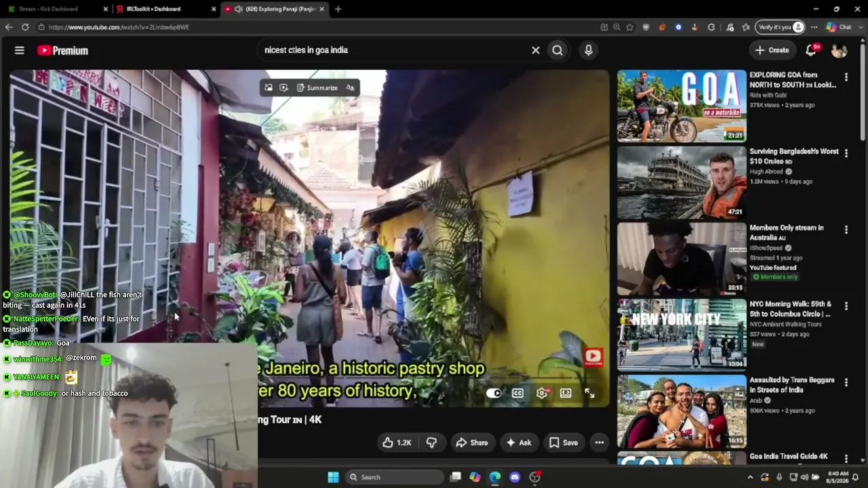Open the Create button
This screenshot has height=488, width=868.
pyautogui.click(x=772, y=50)
